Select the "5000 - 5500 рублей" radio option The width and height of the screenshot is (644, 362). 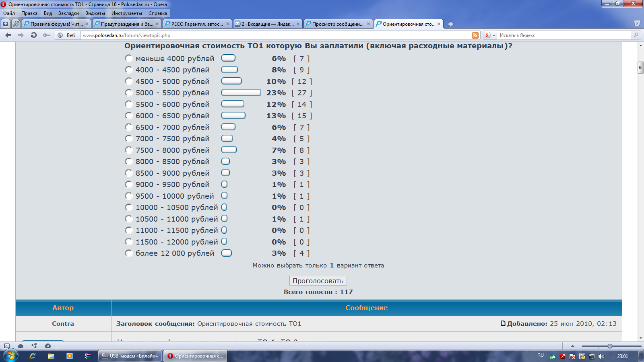coord(129,93)
